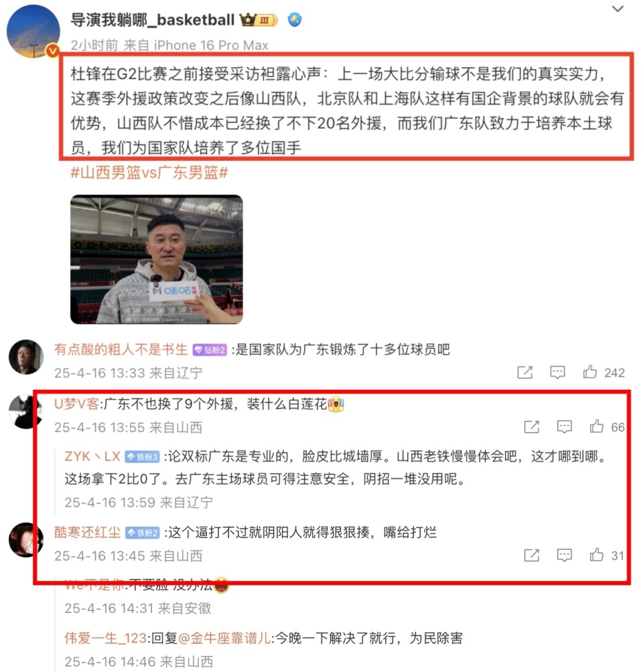Like U梦V客's comment with 66 likes
This screenshot has width=643, height=672.
tap(596, 426)
